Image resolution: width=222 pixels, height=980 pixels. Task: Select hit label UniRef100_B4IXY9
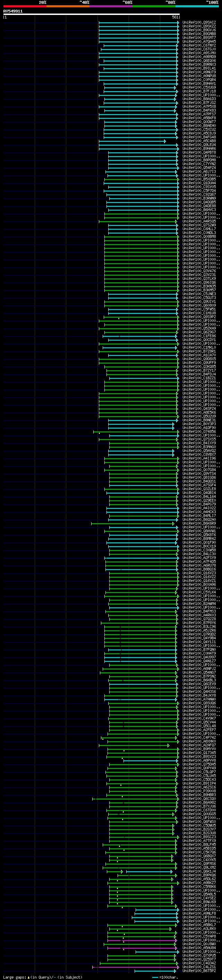[x=199, y=443]
